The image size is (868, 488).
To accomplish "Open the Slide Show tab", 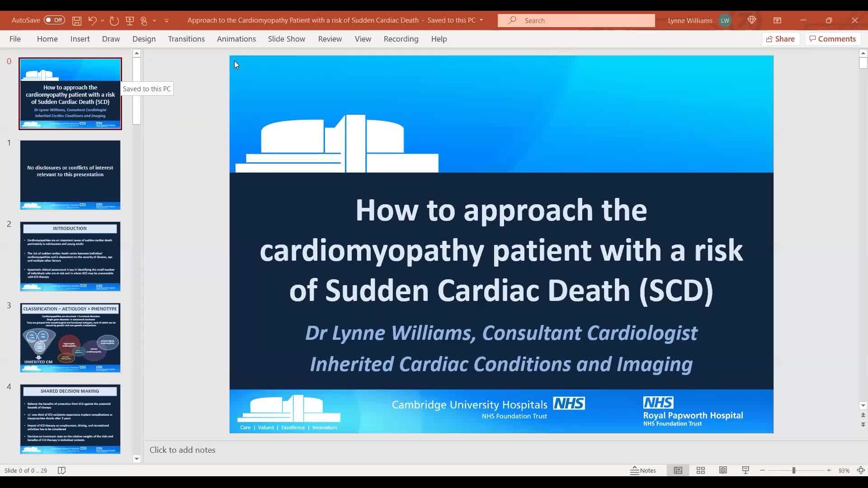I will click(286, 39).
